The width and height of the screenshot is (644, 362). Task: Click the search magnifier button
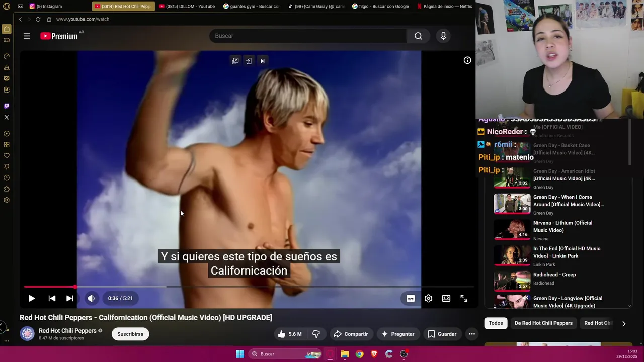(418, 36)
